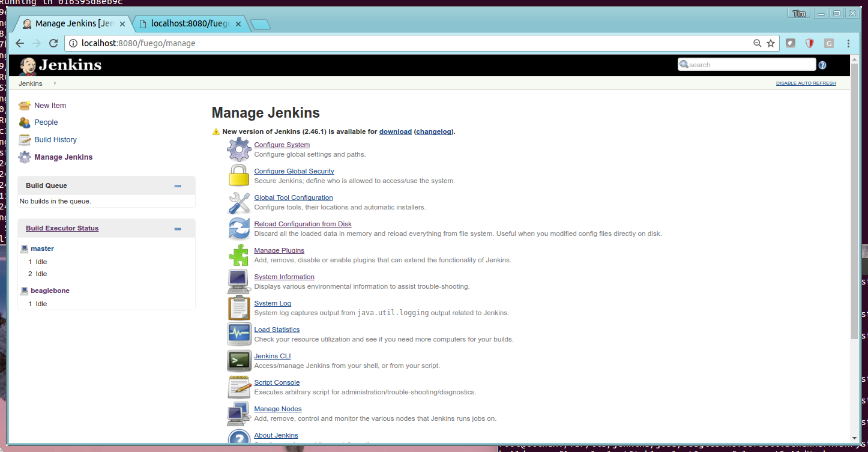Open the Script Console link
Screen dimensions: 868x452
pyautogui.click(x=277, y=382)
